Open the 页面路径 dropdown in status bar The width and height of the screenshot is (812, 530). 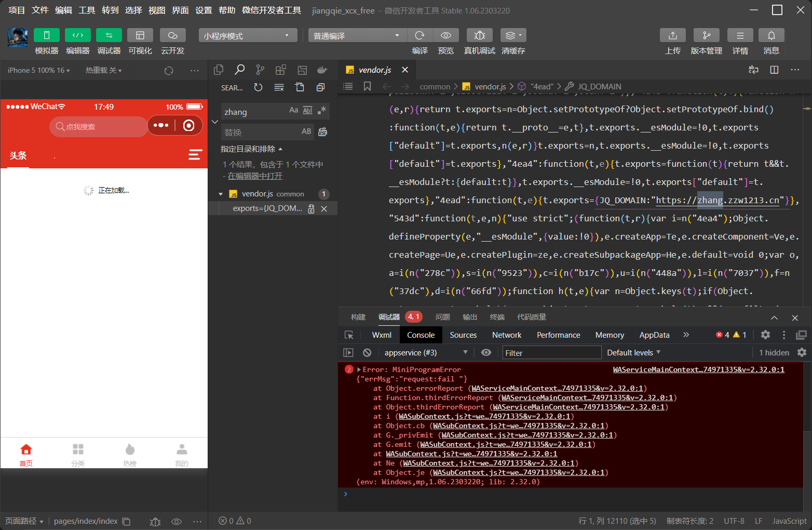pyautogui.click(x=24, y=521)
